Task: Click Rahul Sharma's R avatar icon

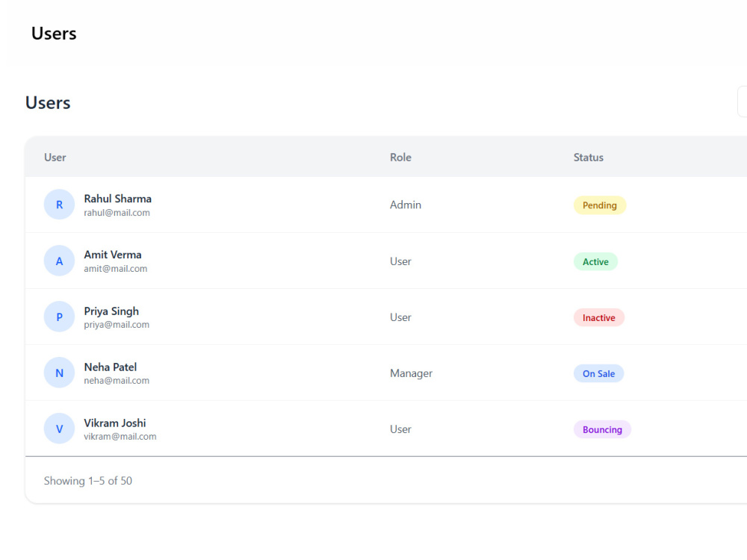Action: coord(59,205)
